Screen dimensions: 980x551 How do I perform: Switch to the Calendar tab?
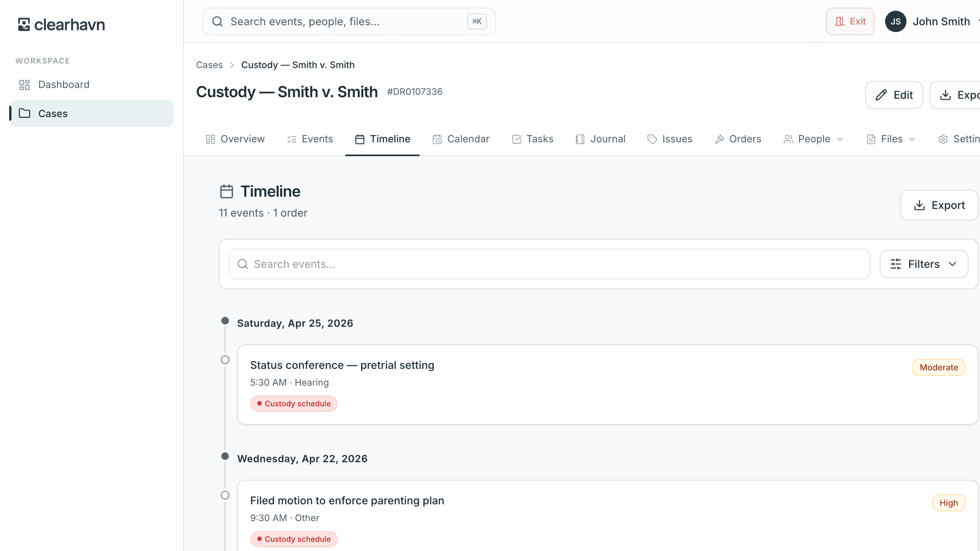point(461,139)
